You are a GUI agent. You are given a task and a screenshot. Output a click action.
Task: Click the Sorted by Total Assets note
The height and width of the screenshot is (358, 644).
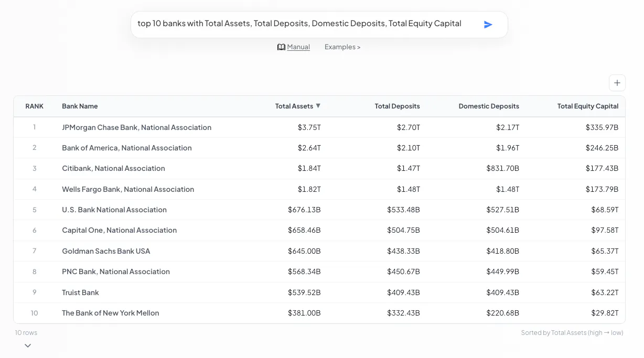(x=572, y=333)
